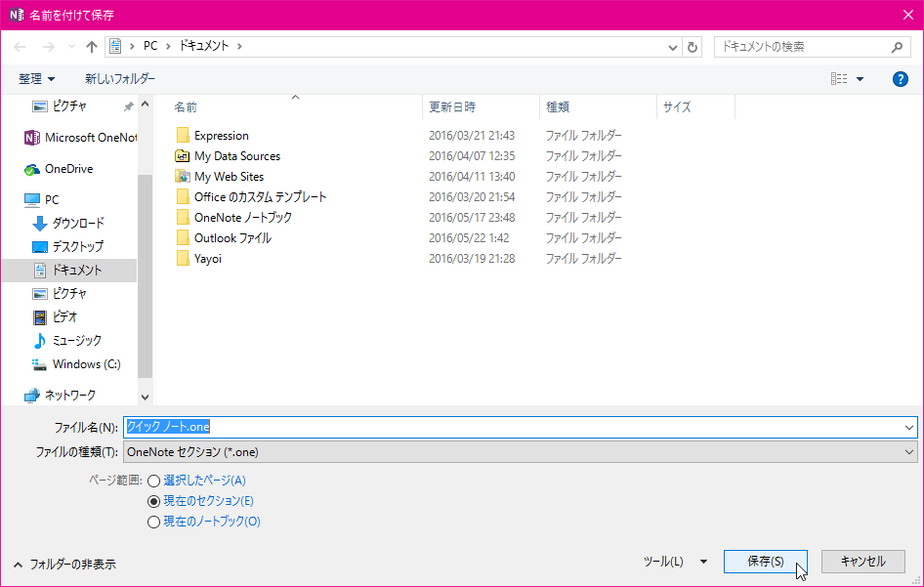The width and height of the screenshot is (924, 587).
Task: Open the ツール(L) dropdown
Action: [x=676, y=562]
